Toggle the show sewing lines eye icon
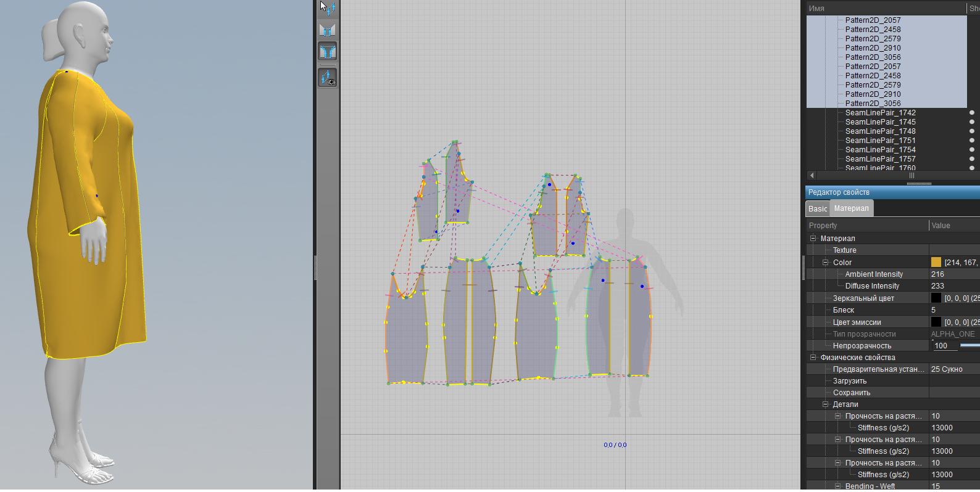 point(327,78)
